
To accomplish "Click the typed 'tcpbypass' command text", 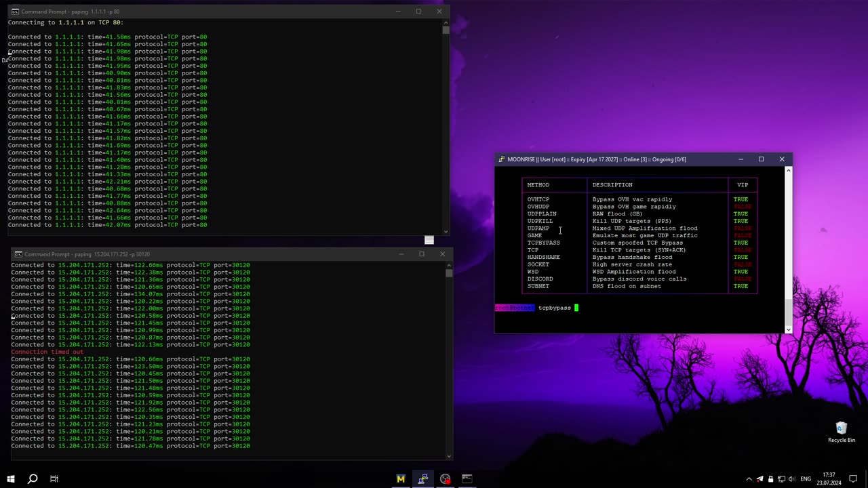I will tap(555, 308).
